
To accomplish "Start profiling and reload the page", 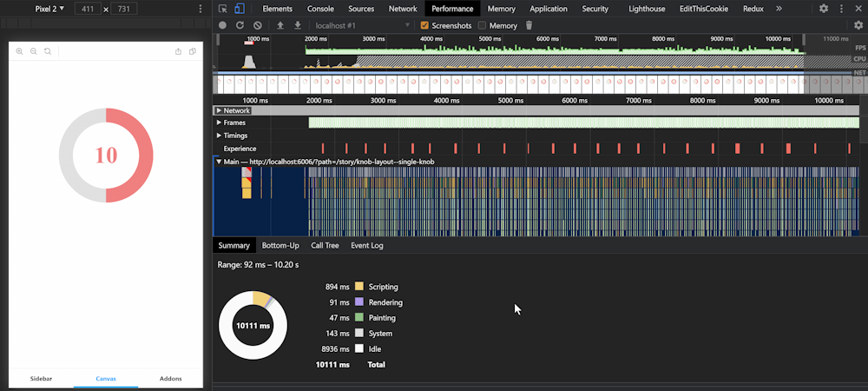I will click(x=240, y=25).
